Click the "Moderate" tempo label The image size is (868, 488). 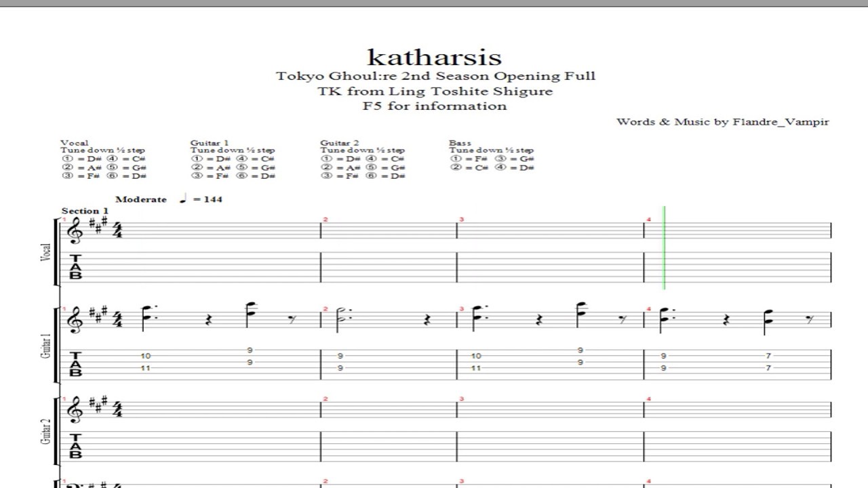(x=141, y=199)
